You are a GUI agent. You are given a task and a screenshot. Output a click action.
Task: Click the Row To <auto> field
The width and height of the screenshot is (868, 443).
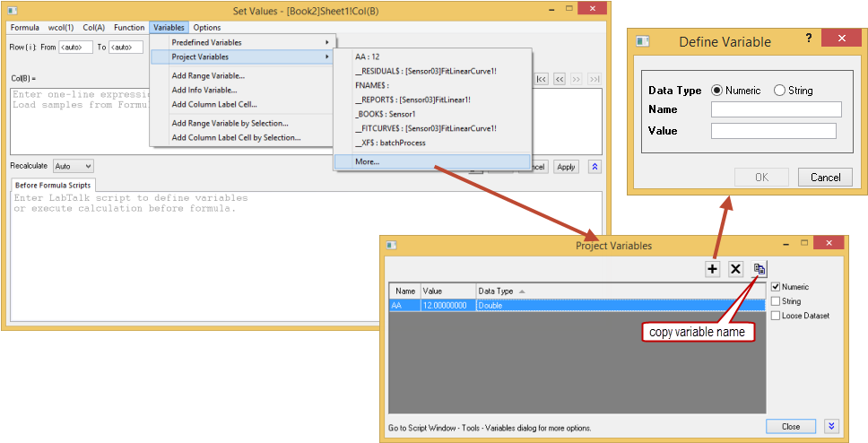pyautogui.click(x=126, y=47)
